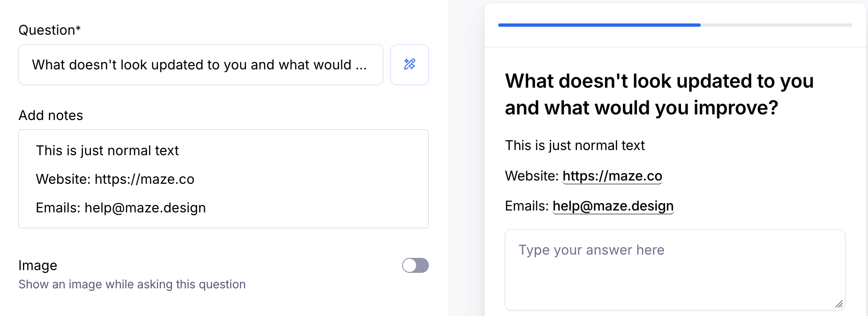The height and width of the screenshot is (316, 868).
Task: Click the 'Add notes' label
Action: pos(51,115)
